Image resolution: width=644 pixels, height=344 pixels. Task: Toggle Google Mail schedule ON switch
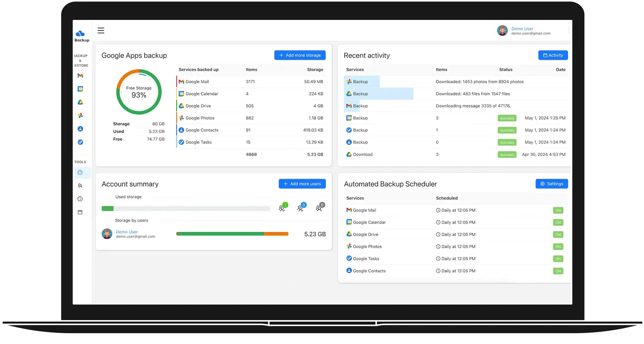[558, 210]
